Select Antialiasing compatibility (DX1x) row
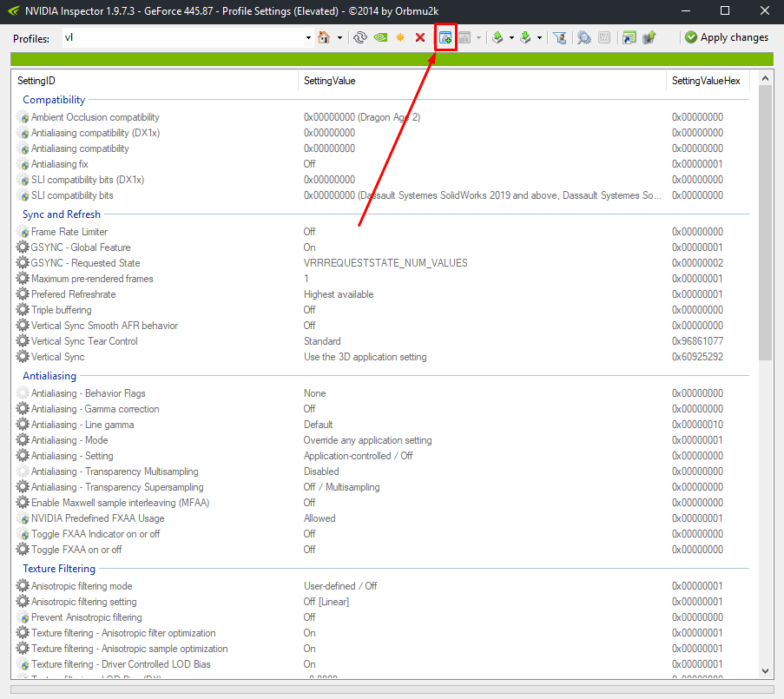The width and height of the screenshot is (784, 699). pos(96,133)
